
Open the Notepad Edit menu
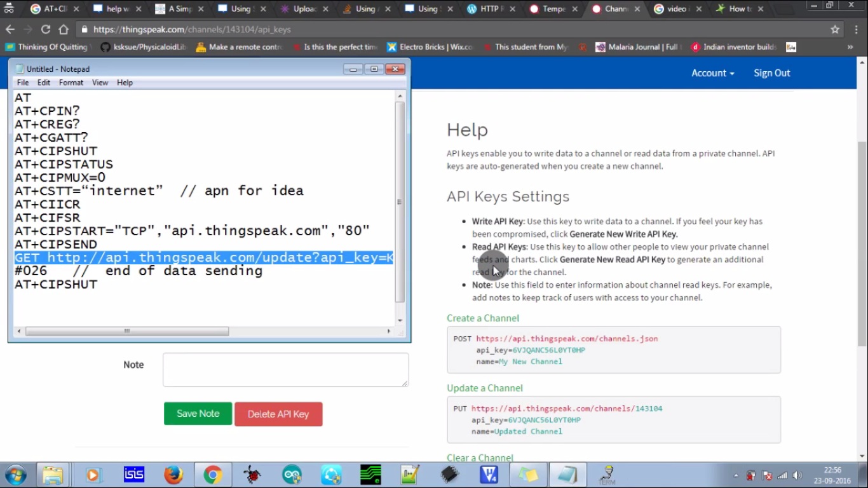[x=44, y=83]
